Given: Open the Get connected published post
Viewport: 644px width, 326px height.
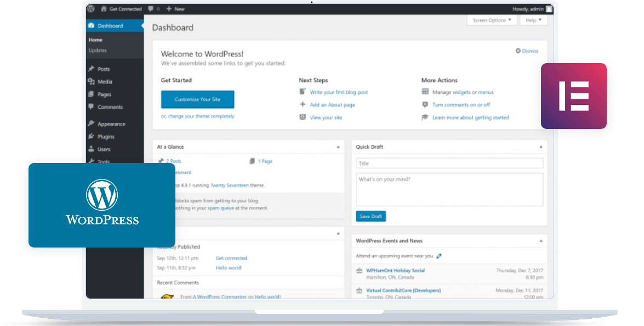Looking at the screenshot, I should [232, 258].
